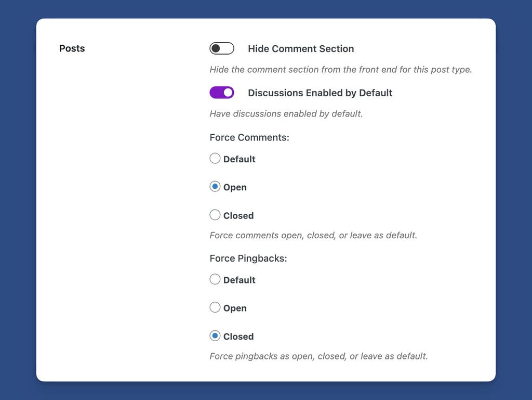
Task: Click the "Discussions Enabled by Default" label text
Action: [320, 93]
